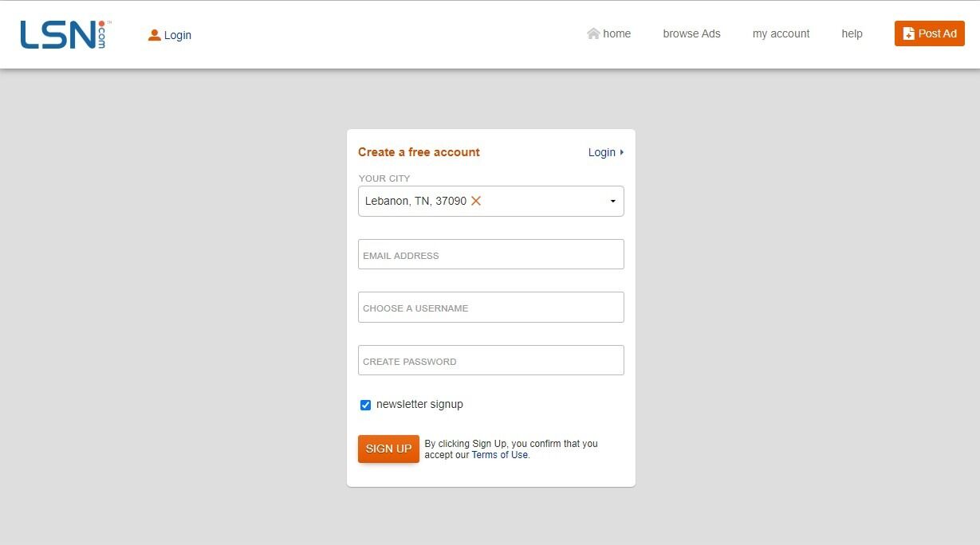Focus the Choose a Username field
Screen dimensions: 980x545
pyautogui.click(x=491, y=307)
